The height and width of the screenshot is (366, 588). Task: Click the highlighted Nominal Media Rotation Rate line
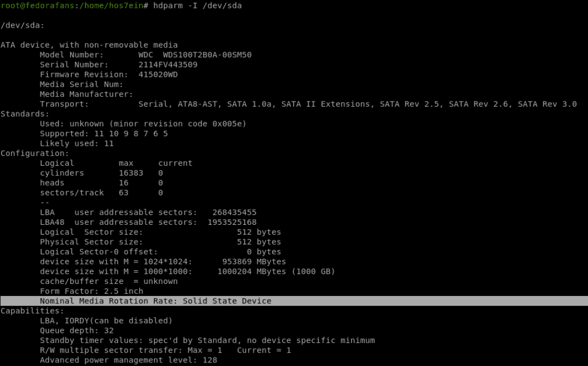point(155,301)
